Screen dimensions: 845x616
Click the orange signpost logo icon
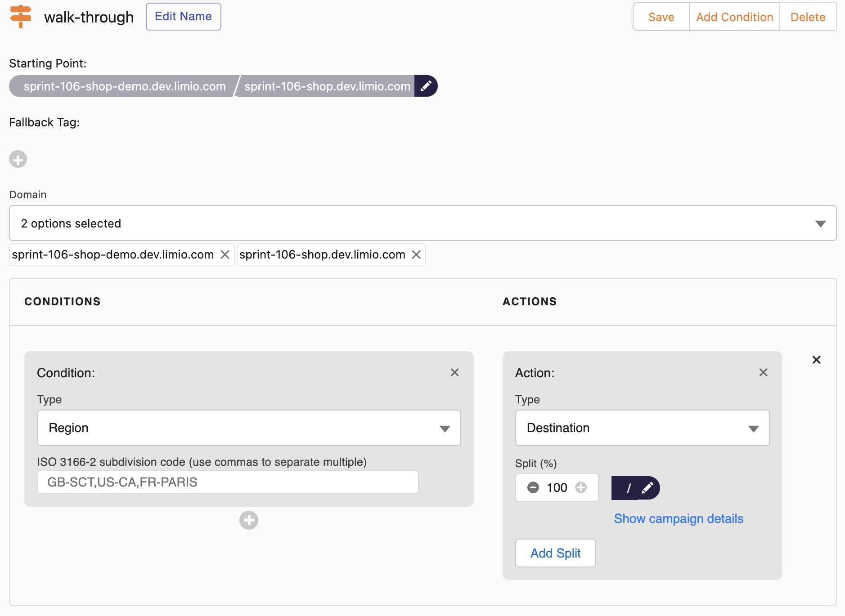[21, 17]
